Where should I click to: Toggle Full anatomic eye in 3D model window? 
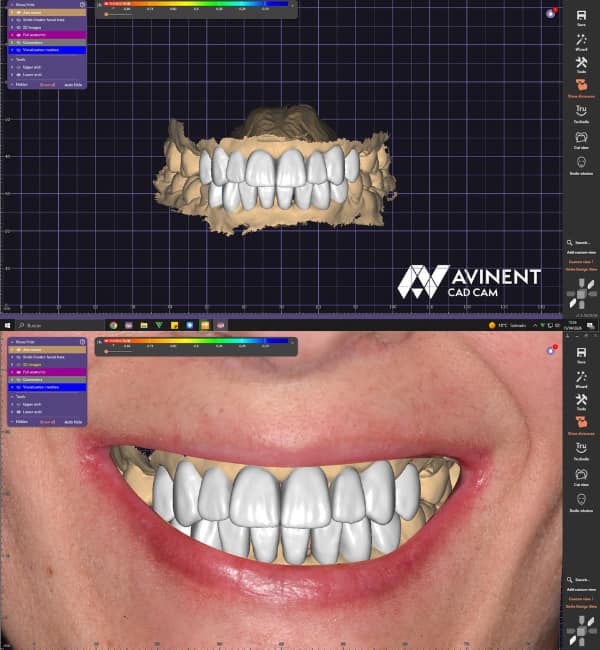pyautogui.click(x=19, y=35)
